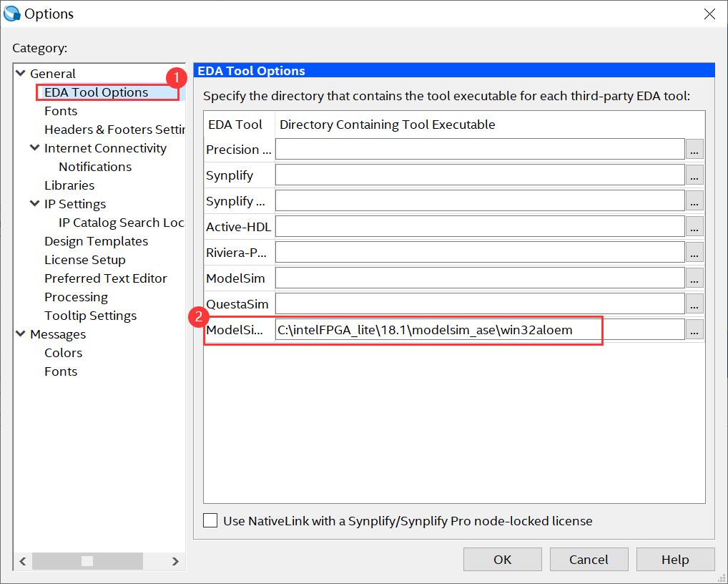Browse for the modelsim_ase win32aloem path

pyautogui.click(x=694, y=330)
